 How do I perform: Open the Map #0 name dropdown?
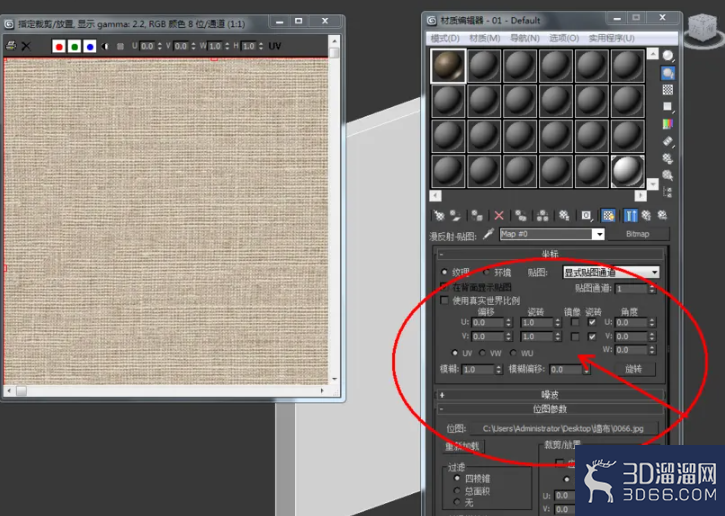pyautogui.click(x=598, y=234)
